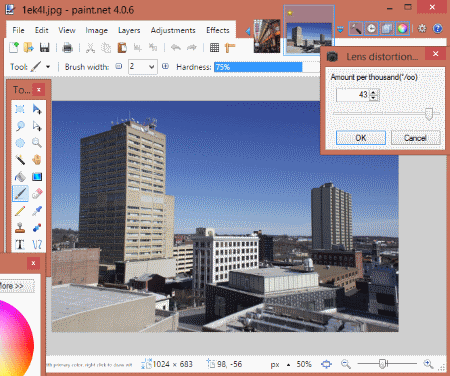
Task: Select the Magic Wand tool
Action: pyautogui.click(x=20, y=159)
